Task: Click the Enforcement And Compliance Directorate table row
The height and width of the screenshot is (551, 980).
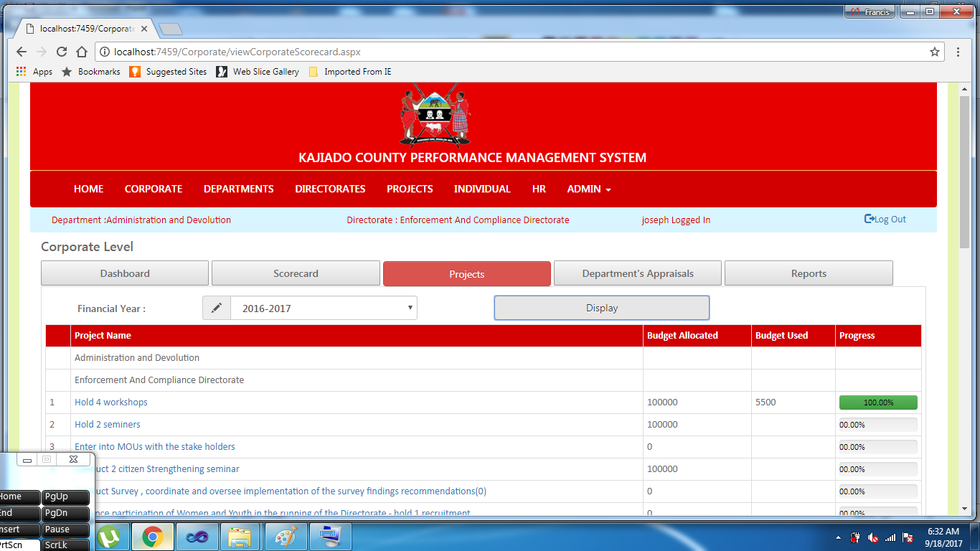Action: 484,380
